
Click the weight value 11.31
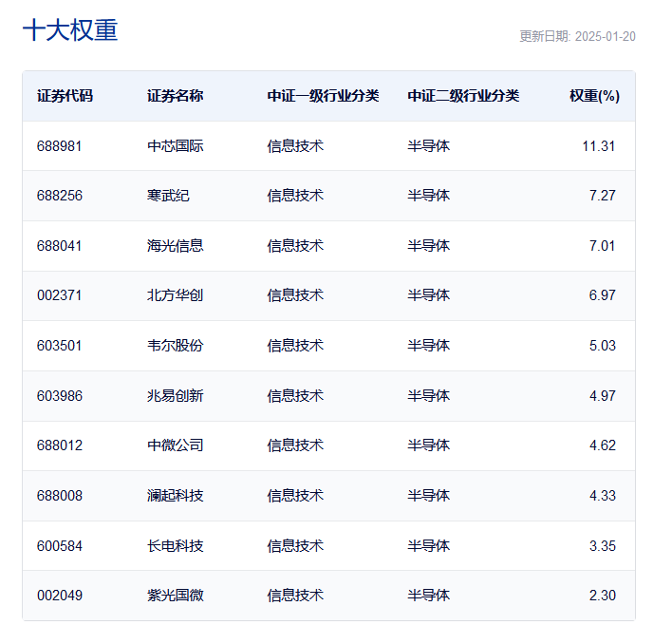click(598, 146)
